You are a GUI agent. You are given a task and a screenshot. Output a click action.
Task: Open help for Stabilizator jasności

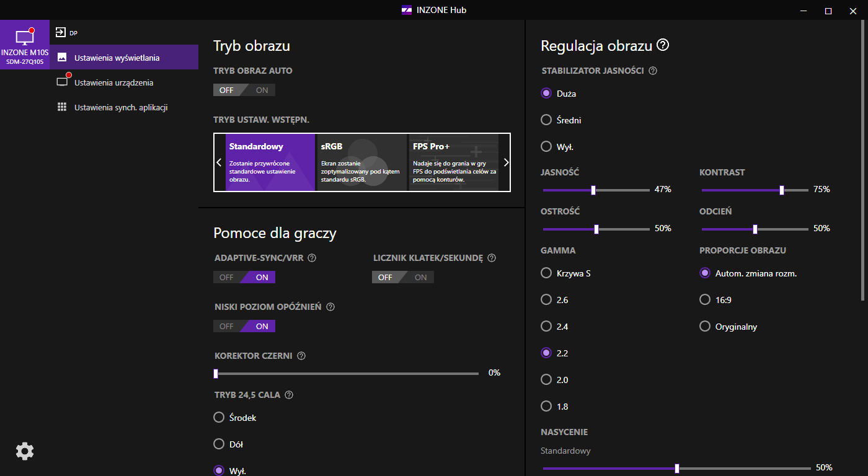point(652,71)
